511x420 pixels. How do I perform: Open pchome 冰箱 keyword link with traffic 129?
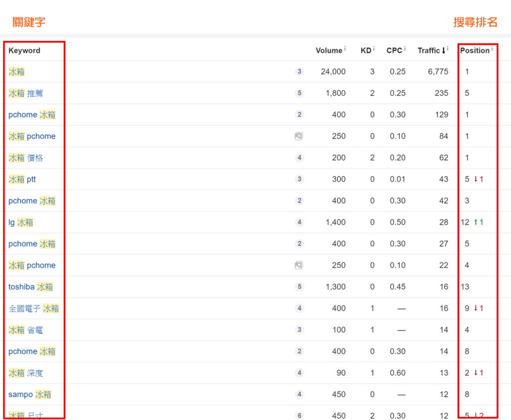click(32, 115)
